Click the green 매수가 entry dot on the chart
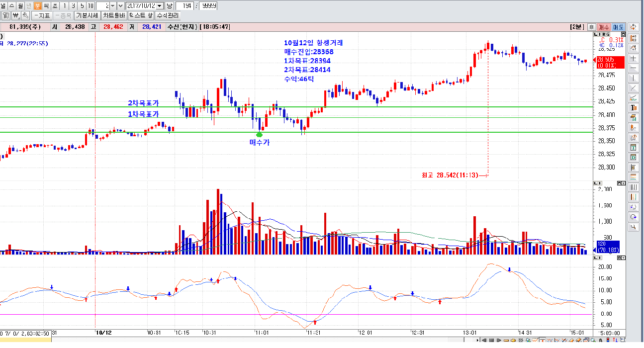Image resolution: width=644 pixels, height=348 pixels. tap(259, 135)
